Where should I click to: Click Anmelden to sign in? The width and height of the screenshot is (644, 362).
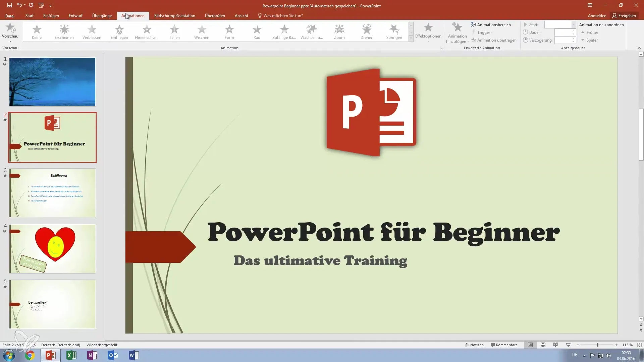(x=597, y=16)
